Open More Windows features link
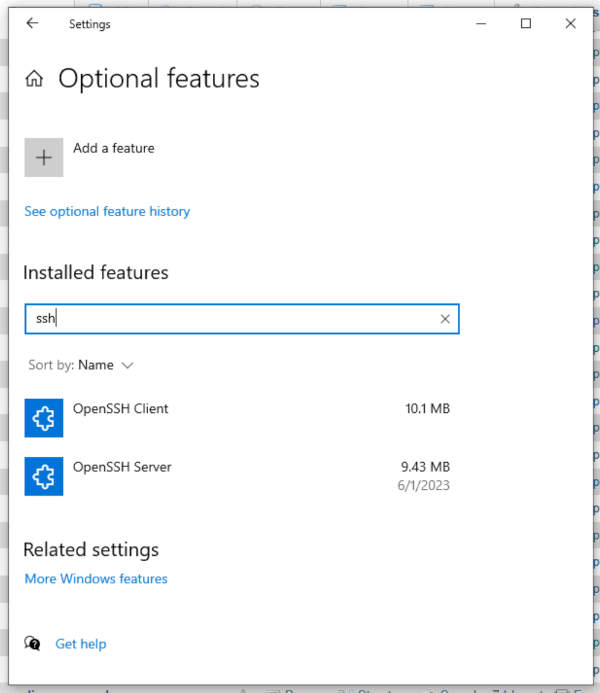 96,578
